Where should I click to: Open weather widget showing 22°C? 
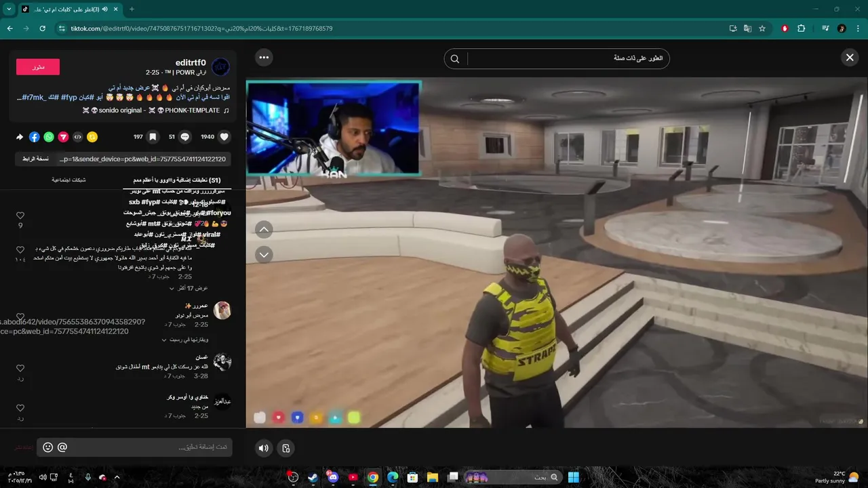(837, 477)
